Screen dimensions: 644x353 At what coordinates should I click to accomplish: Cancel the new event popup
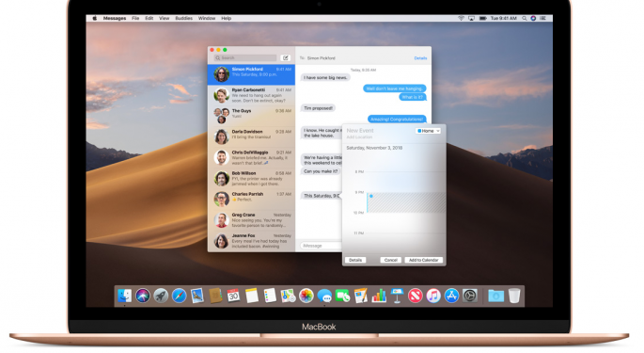click(390, 260)
